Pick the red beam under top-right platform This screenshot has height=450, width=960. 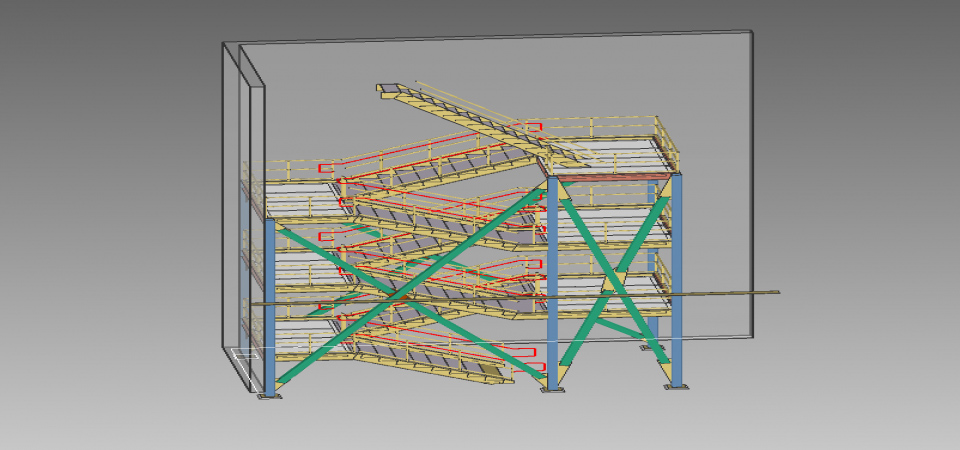click(x=610, y=177)
